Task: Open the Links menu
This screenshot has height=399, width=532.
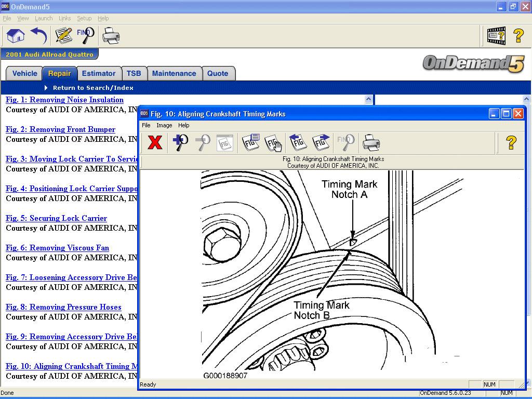Action: pos(64,18)
